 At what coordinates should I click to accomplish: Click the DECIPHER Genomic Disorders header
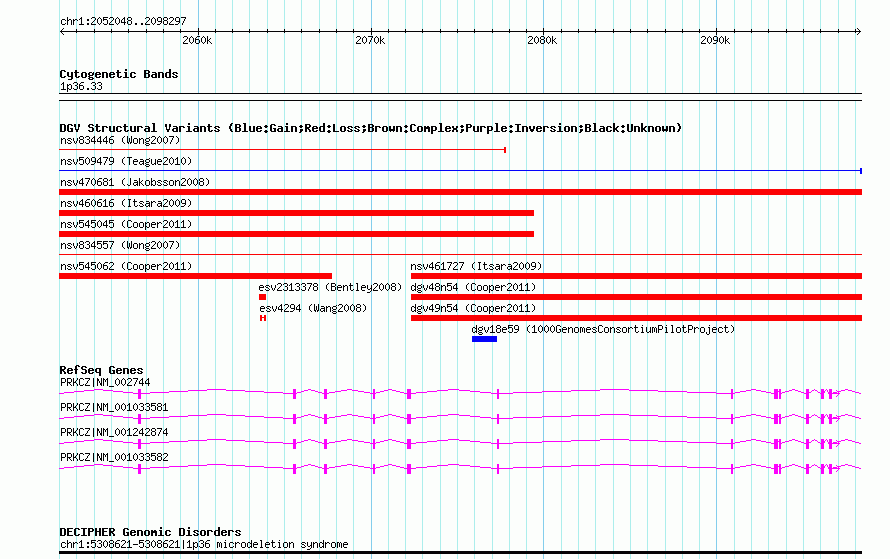coord(150,532)
